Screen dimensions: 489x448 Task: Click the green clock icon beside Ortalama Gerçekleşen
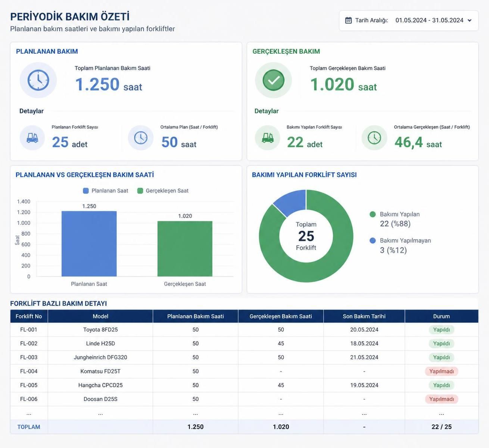point(374,138)
